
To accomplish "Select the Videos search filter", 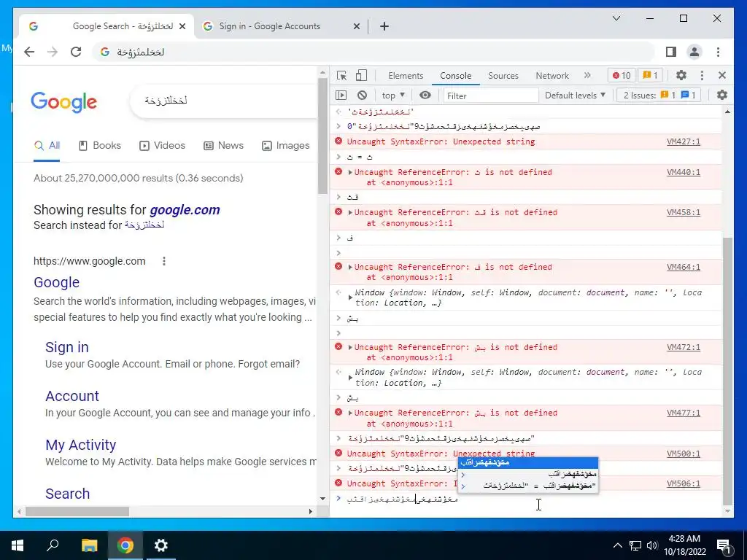I will [162, 146].
